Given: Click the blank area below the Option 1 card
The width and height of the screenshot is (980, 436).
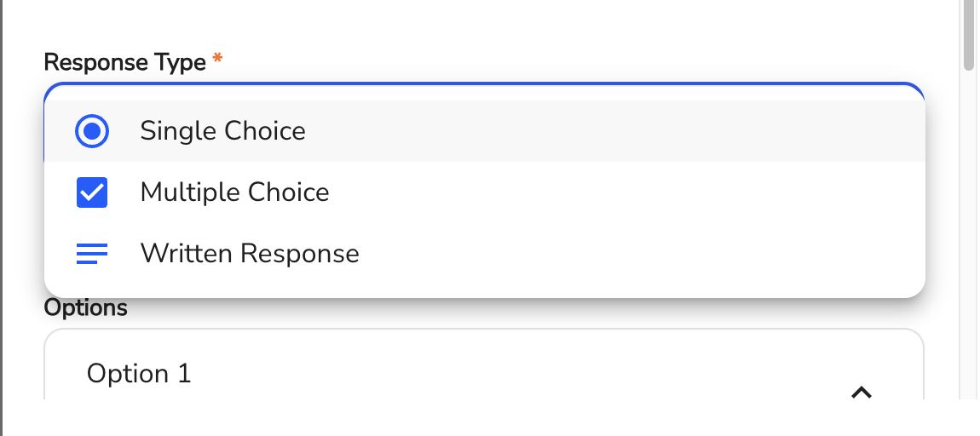Looking at the screenshot, I should tap(477, 419).
